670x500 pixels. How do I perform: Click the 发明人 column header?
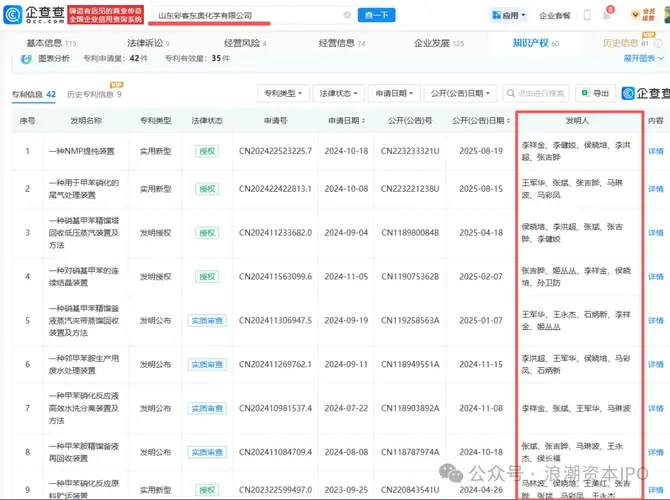coord(577,121)
